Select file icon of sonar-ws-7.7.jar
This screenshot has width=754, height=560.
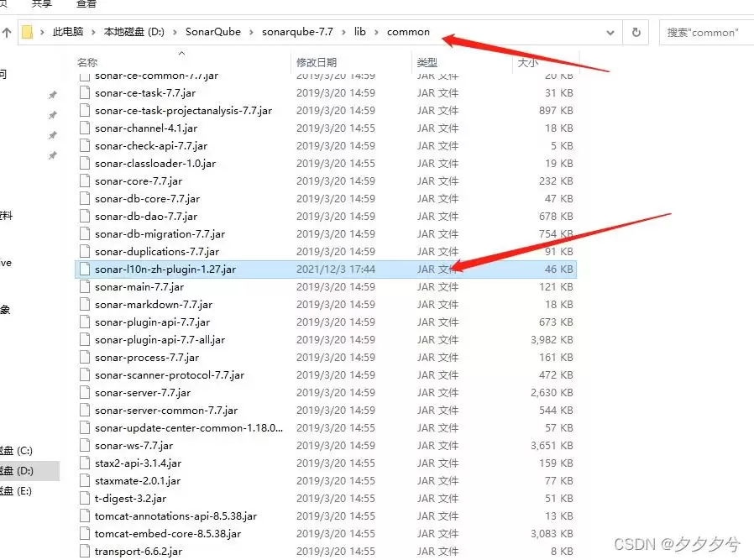pyautogui.click(x=85, y=446)
